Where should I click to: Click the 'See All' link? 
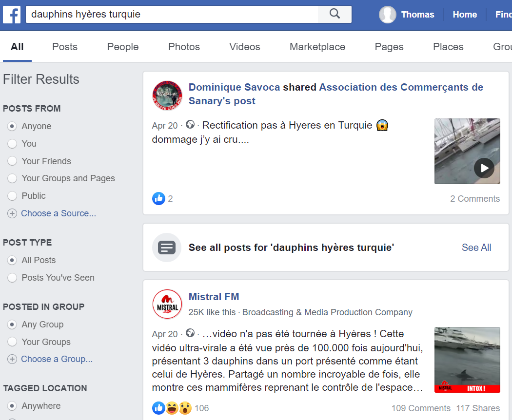(x=476, y=248)
